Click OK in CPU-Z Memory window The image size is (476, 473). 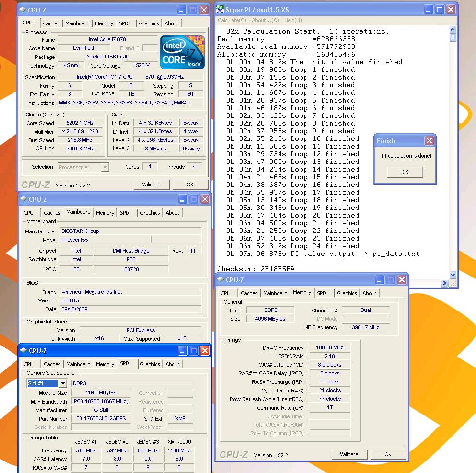point(388,454)
